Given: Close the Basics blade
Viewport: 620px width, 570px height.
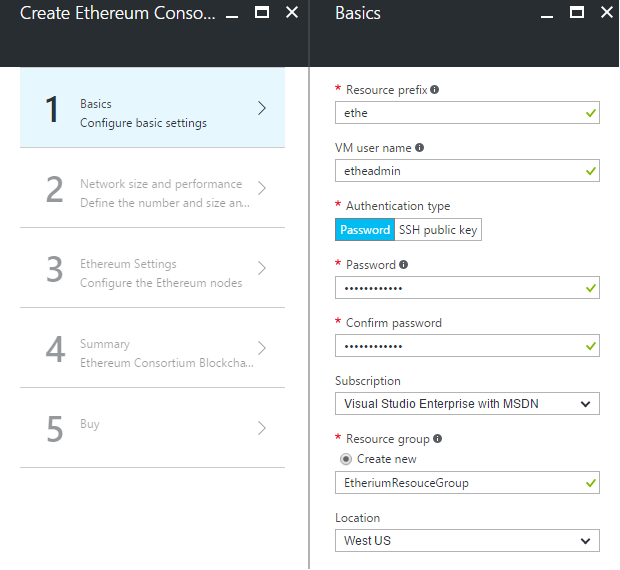Looking at the screenshot, I should tap(606, 13).
